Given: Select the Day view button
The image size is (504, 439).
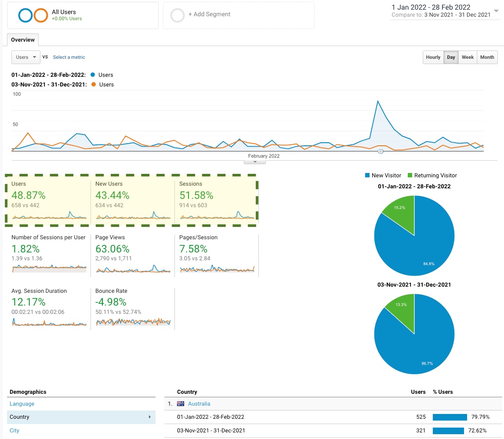Looking at the screenshot, I should pos(451,57).
